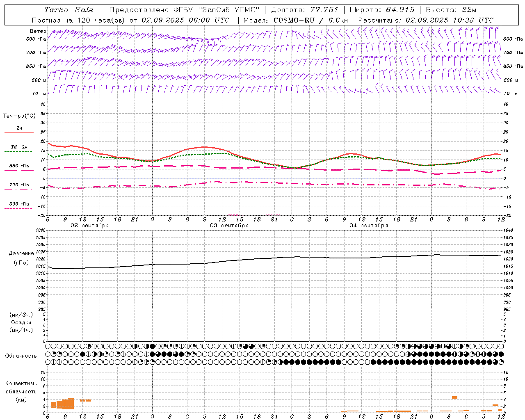
Task: Click the '03 сентября' date label
Action: [x=229, y=226]
